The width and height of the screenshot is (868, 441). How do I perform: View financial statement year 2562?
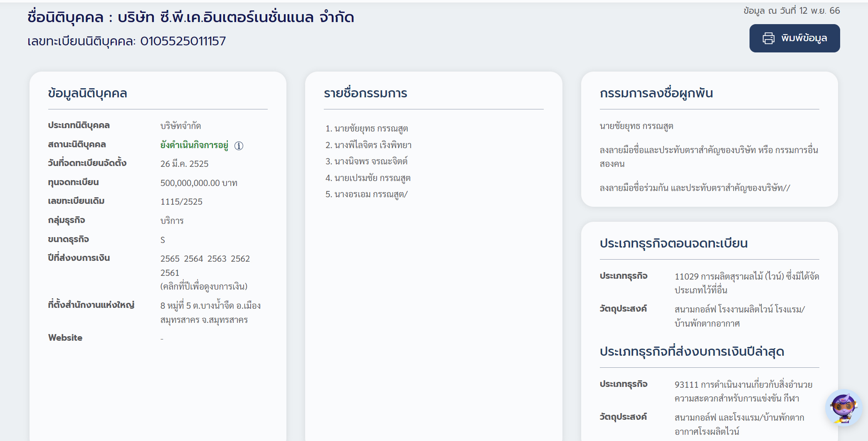pos(240,259)
